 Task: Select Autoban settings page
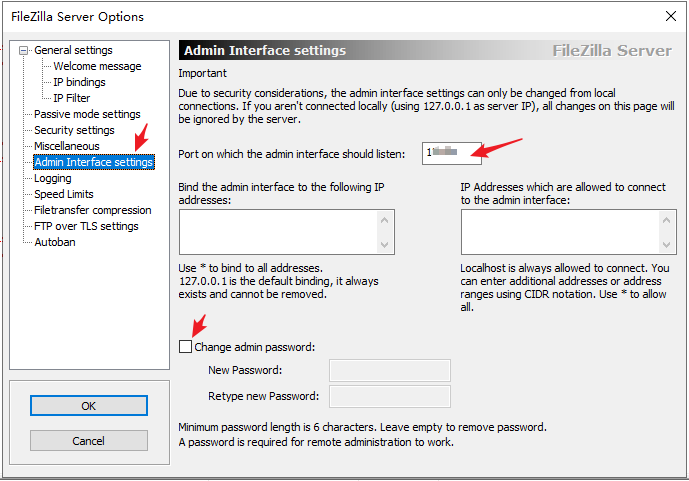coord(55,242)
